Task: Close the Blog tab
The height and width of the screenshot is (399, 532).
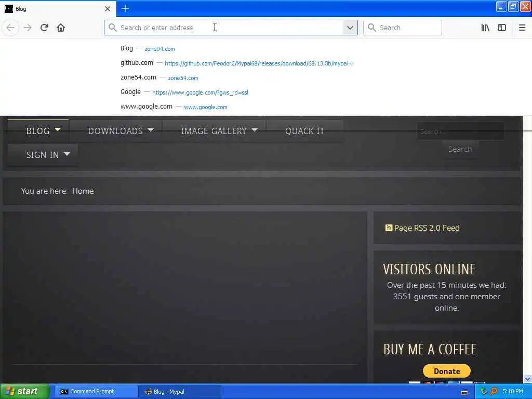Action: pos(107,9)
